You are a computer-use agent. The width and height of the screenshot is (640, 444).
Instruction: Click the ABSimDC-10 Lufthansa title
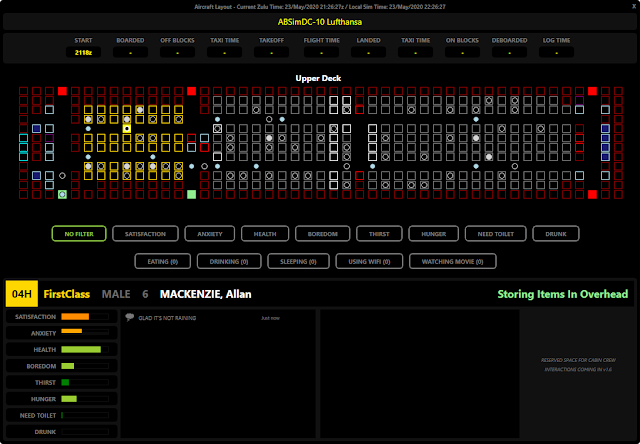(320, 22)
